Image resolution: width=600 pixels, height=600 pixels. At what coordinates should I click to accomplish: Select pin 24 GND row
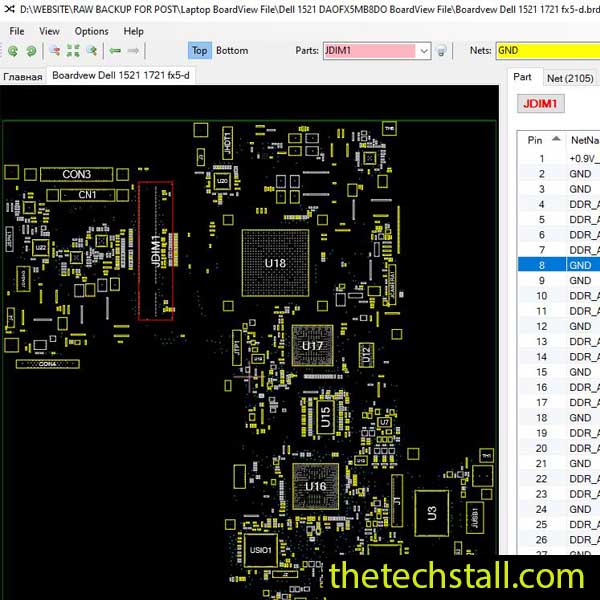559,509
